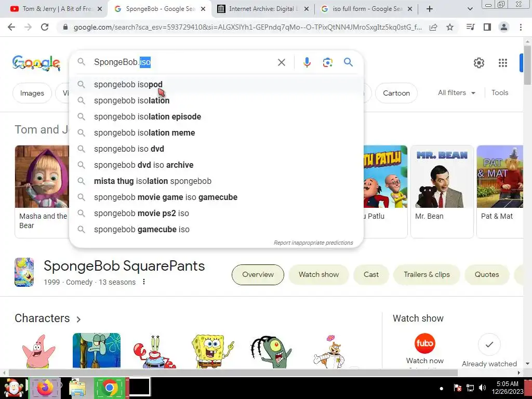Clear the search box with the X icon

281,62
